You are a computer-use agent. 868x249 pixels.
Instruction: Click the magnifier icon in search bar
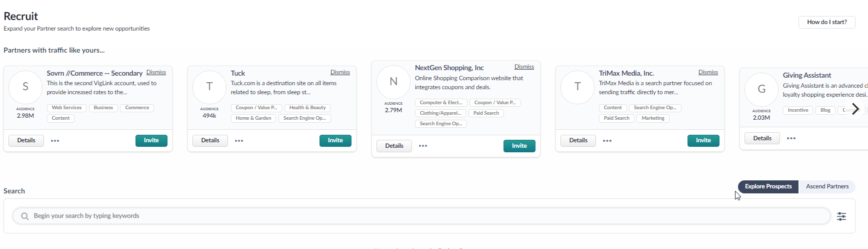(24, 216)
